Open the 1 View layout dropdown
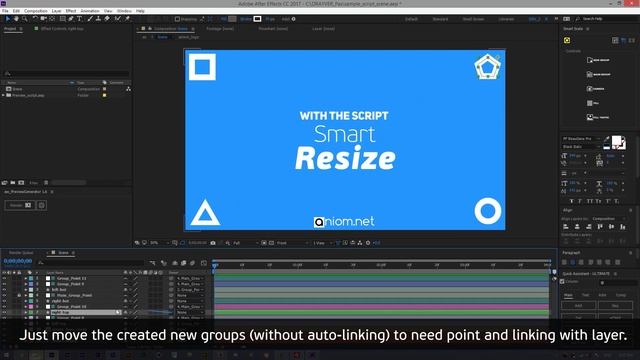The width and height of the screenshot is (640, 360). coord(323,243)
